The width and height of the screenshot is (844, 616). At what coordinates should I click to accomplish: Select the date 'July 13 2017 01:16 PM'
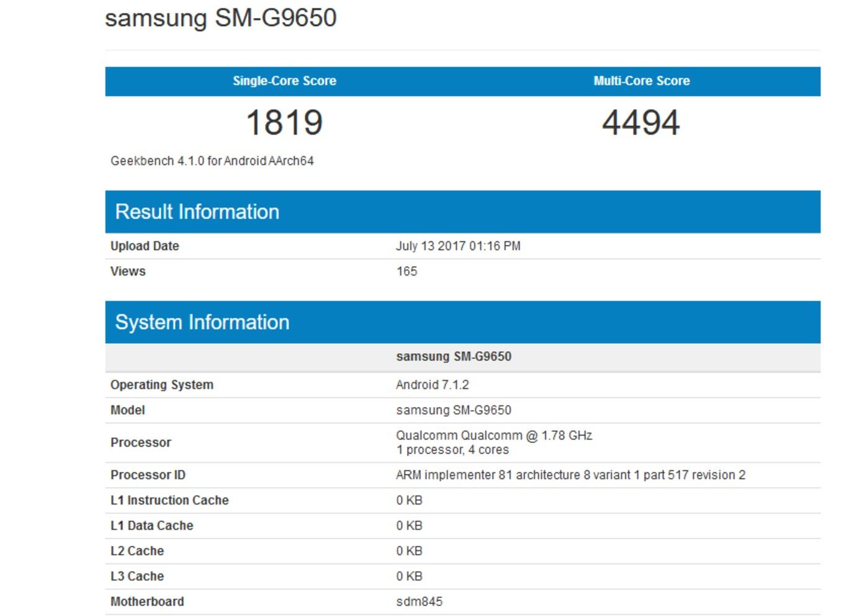point(458,246)
